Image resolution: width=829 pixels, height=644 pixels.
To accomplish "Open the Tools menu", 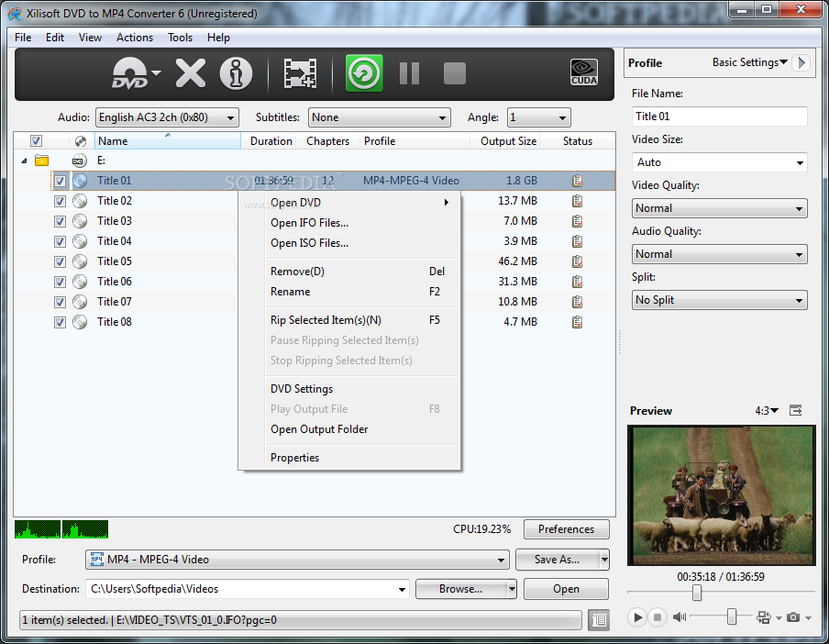I will pos(180,38).
